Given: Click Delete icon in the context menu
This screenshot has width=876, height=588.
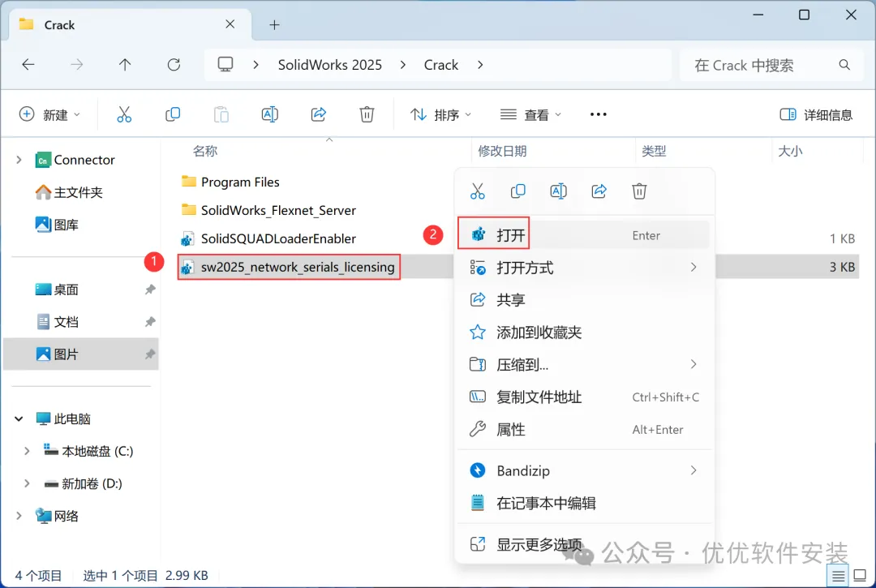Looking at the screenshot, I should coord(639,191).
